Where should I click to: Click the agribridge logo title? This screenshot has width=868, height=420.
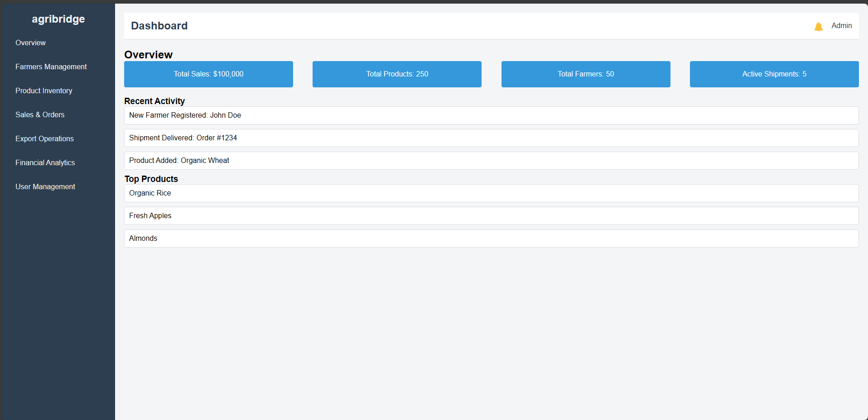[x=58, y=19]
